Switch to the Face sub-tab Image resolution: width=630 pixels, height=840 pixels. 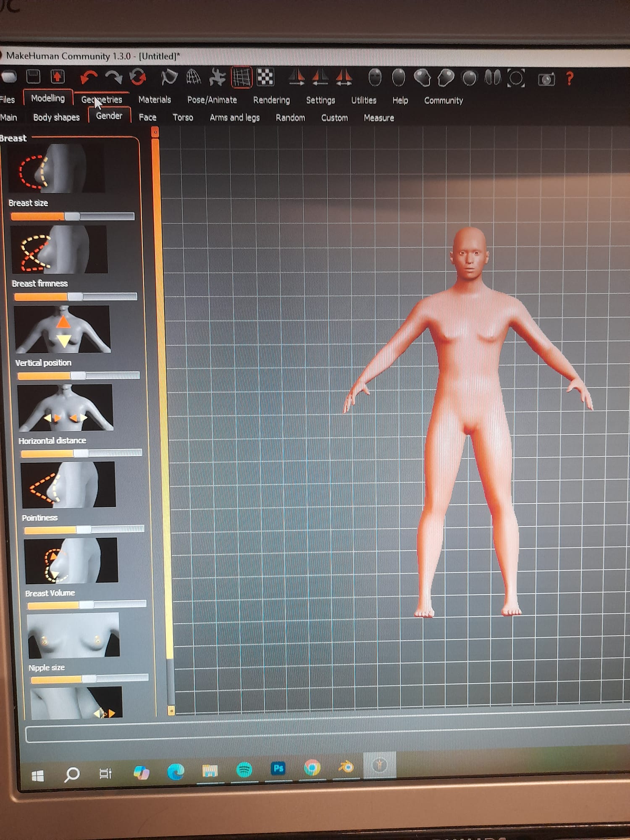[x=147, y=118]
